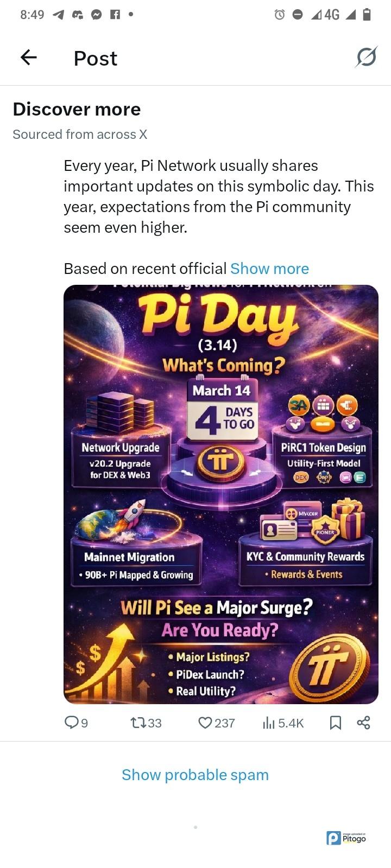Tap the reply comment bubble icon
This screenshot has height=868, width=391.
coord(72,722)
